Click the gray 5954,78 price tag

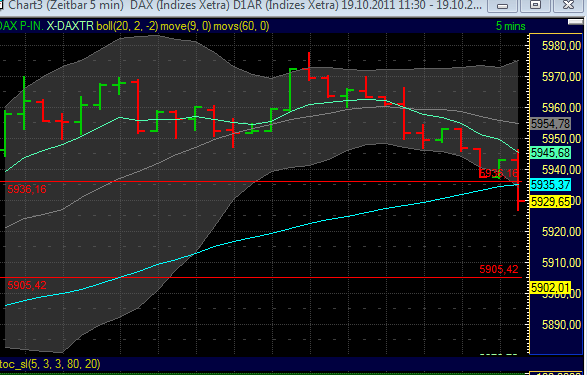(550, 124)
